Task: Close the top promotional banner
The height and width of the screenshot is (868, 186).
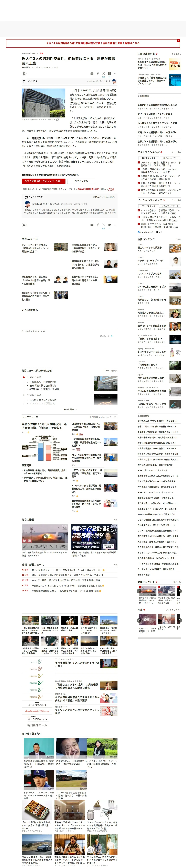Action: (178, 41)
